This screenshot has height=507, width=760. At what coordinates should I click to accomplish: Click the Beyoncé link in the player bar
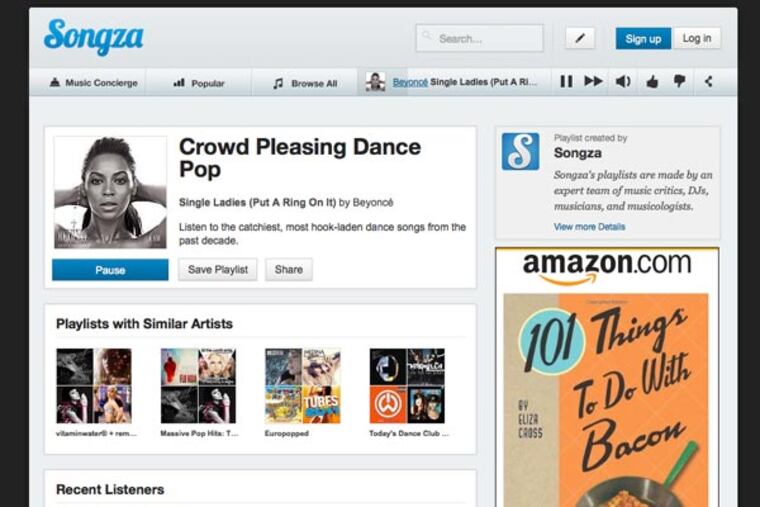tap(410, 82)
